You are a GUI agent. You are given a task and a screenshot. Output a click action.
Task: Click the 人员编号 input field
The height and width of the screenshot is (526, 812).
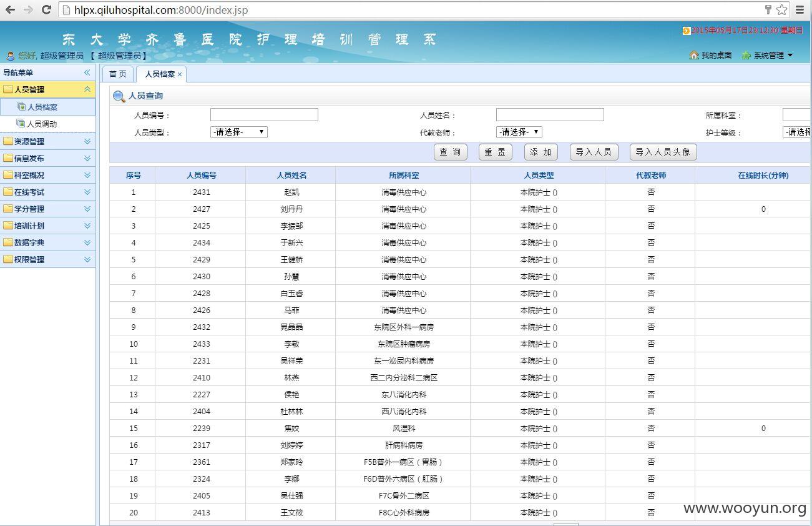point(264,114)
